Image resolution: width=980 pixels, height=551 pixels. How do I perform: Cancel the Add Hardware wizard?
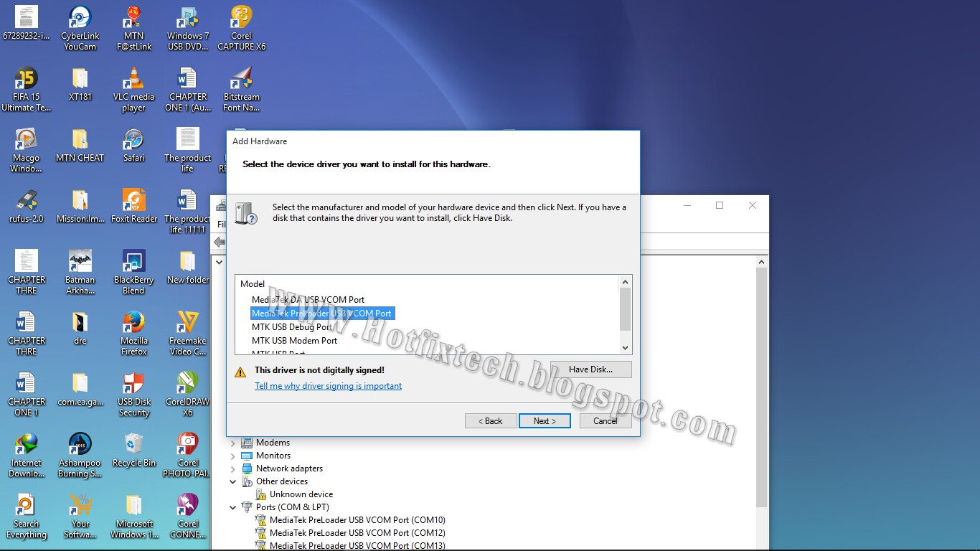coord(606,421)
